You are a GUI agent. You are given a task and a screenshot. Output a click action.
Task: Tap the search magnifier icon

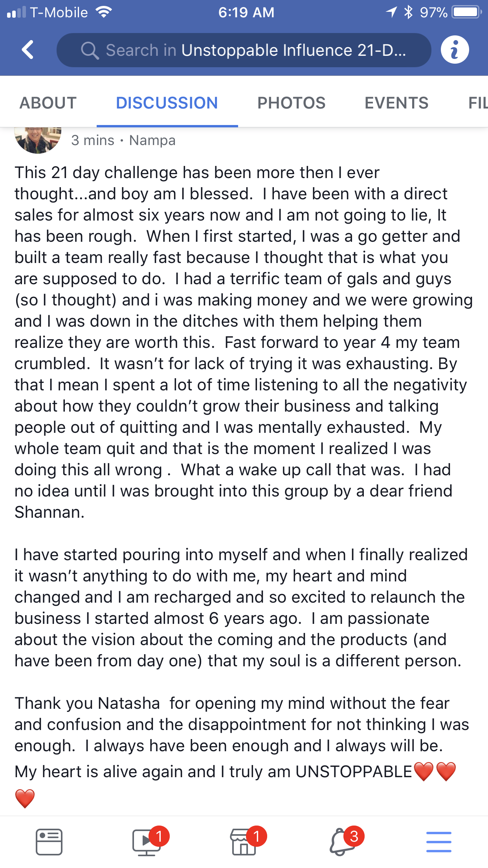(90, 50)
